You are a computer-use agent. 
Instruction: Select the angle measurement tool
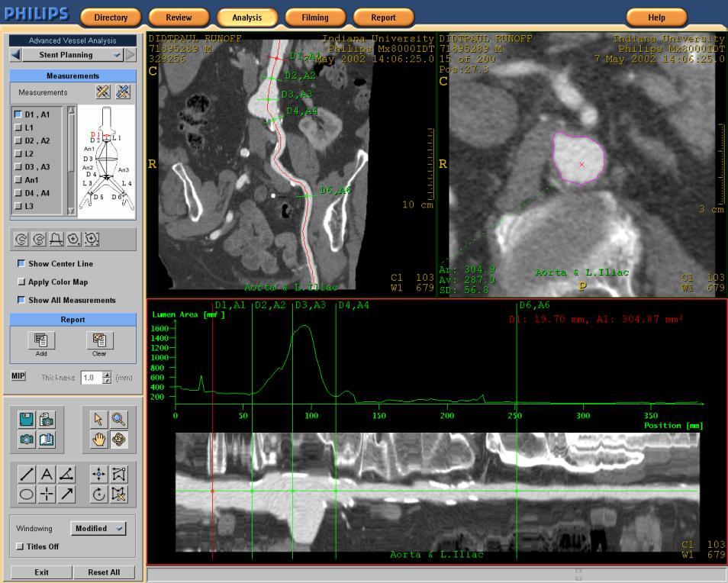point(67,475)
